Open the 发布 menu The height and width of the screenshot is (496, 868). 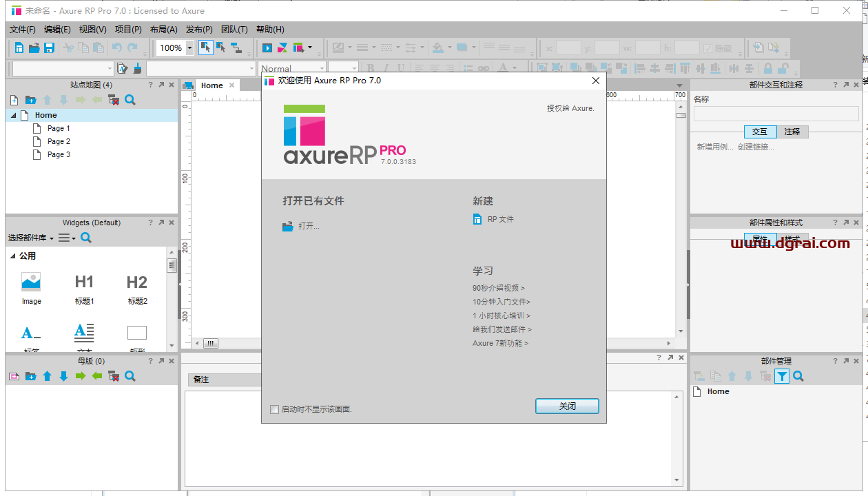click(x=198, y=29)
